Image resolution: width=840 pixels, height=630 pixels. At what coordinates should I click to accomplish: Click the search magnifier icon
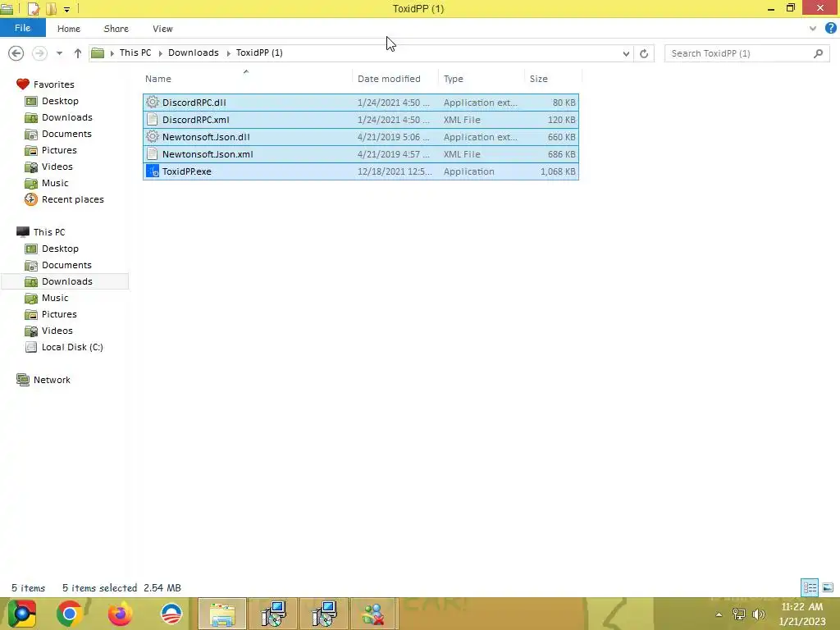(818, 53)
